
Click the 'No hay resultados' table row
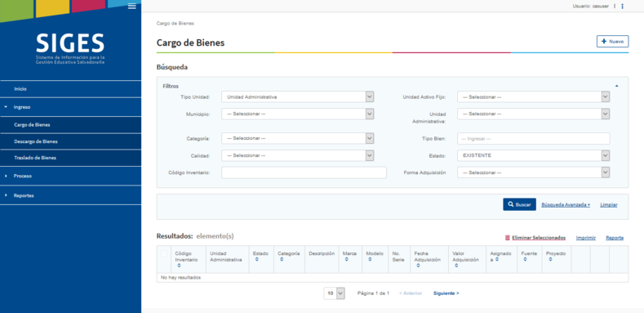click(393, 278)
